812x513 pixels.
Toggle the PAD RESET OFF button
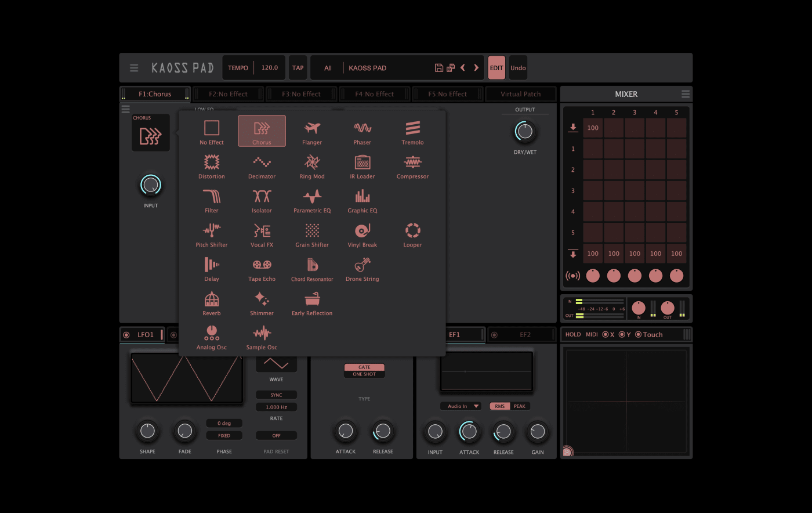276,435
